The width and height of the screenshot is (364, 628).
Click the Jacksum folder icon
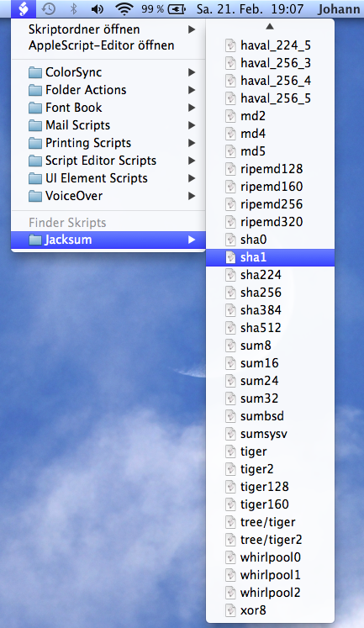(x=35, y=240)
